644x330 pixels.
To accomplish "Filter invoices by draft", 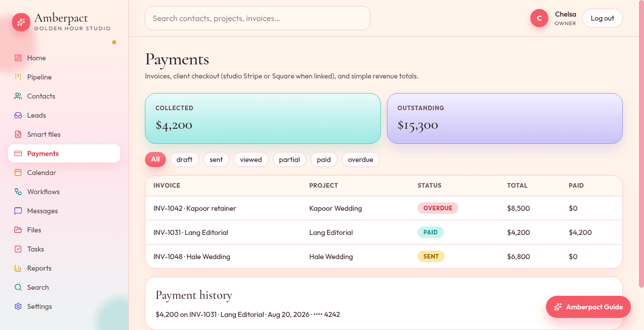I will 185,159.
